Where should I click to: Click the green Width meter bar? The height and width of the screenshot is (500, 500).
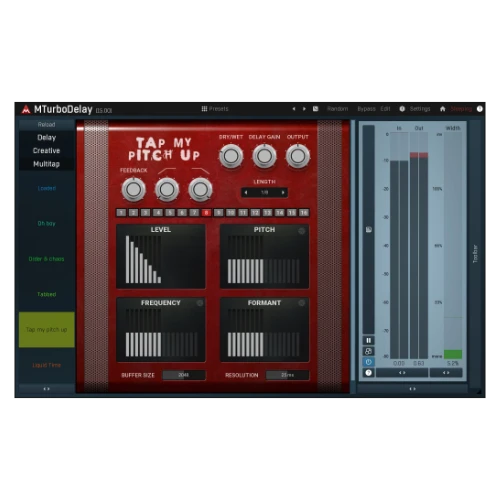[453, 354]
